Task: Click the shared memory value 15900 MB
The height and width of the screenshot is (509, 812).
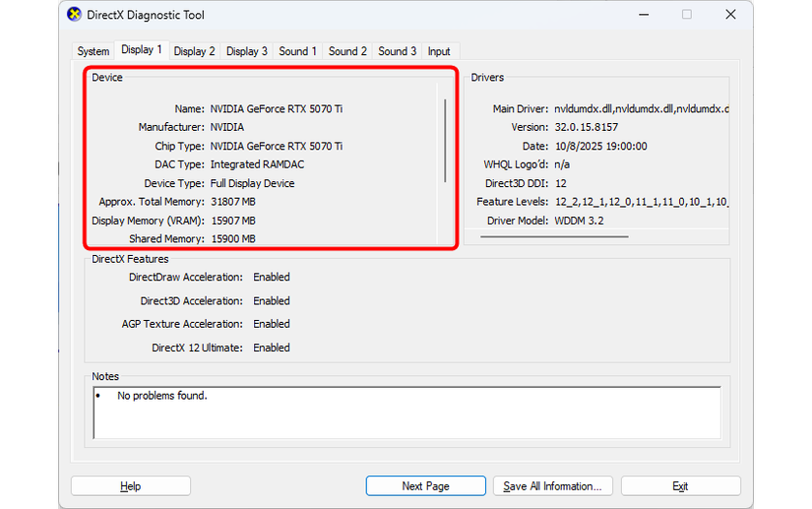Action: pos(233,238)
